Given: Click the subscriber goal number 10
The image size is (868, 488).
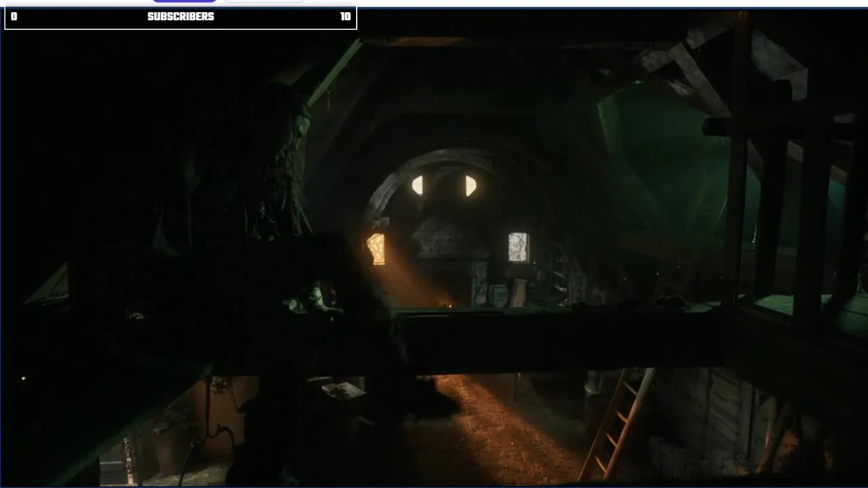Looking at the screenshot, I should click(x=345, y=17).
